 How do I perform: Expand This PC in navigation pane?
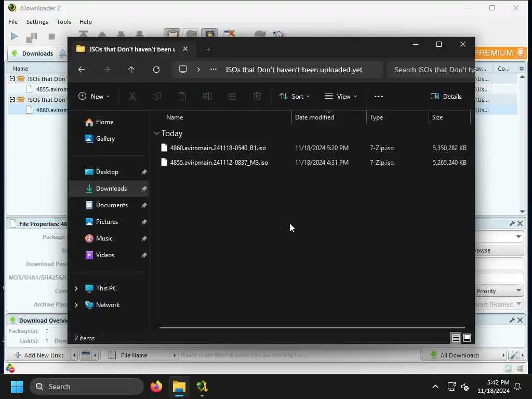[x=76, y=288]
